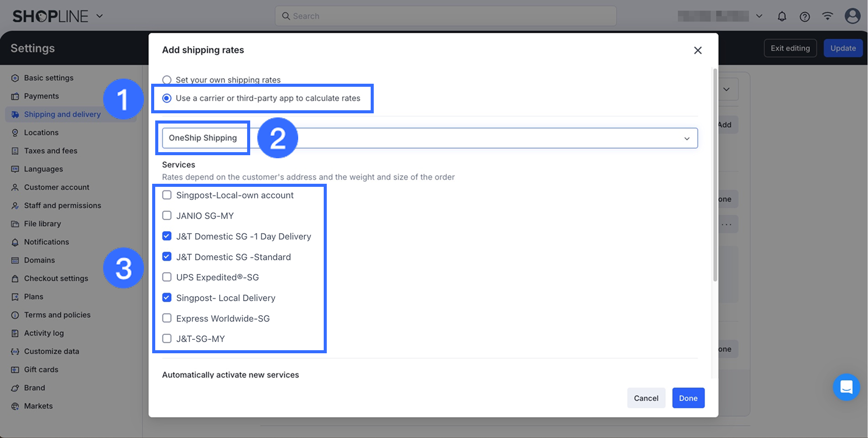Click the Gift cards icon
Viewport: 868px width, 438px height.
pyautogui.click(x=15, y=370)
